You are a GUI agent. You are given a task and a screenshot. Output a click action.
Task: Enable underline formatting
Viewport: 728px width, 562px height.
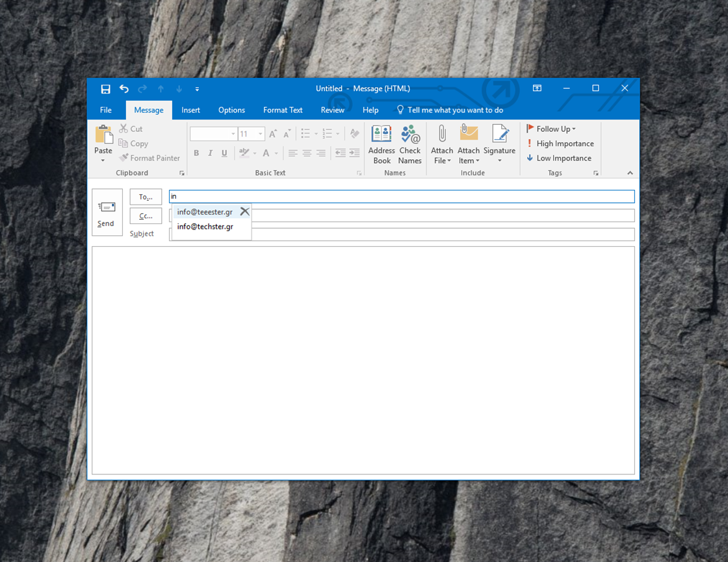[x=224, y=153]
